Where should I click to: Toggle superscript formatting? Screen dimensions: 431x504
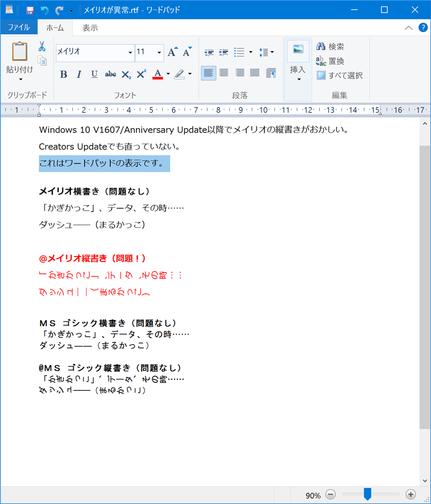(141, 74)
